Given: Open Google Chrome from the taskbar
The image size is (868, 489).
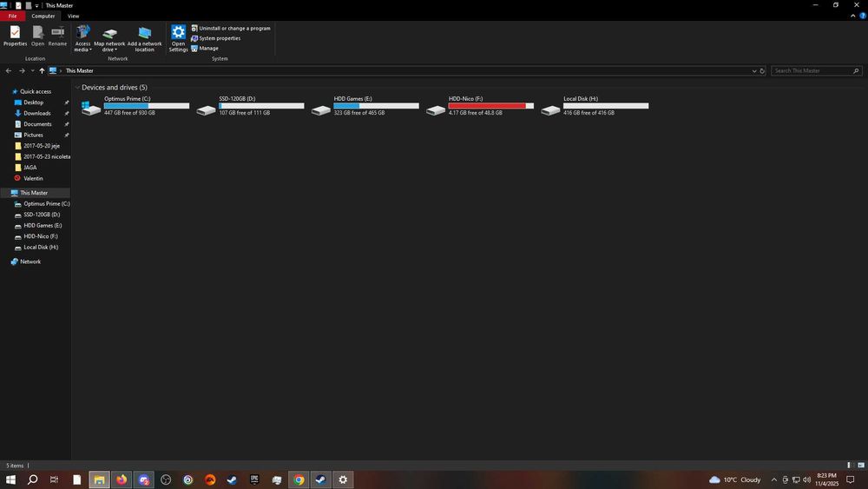Looking at the screenshot, I should [x=299, y=479].
